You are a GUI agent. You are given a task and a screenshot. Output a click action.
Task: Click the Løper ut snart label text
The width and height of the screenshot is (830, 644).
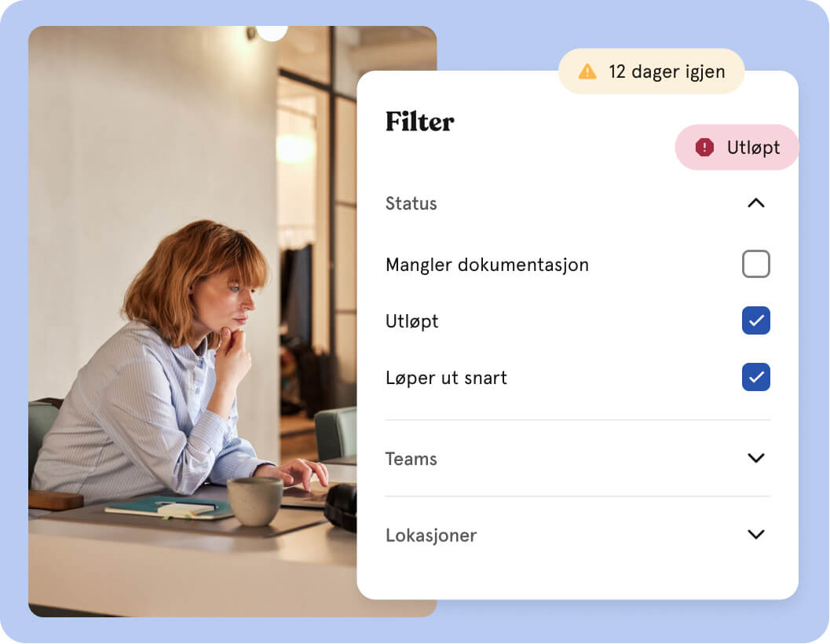[446, 378]
